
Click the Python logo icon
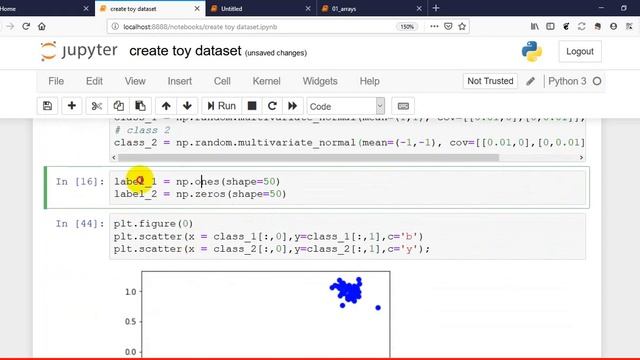[x=532, y=51]
